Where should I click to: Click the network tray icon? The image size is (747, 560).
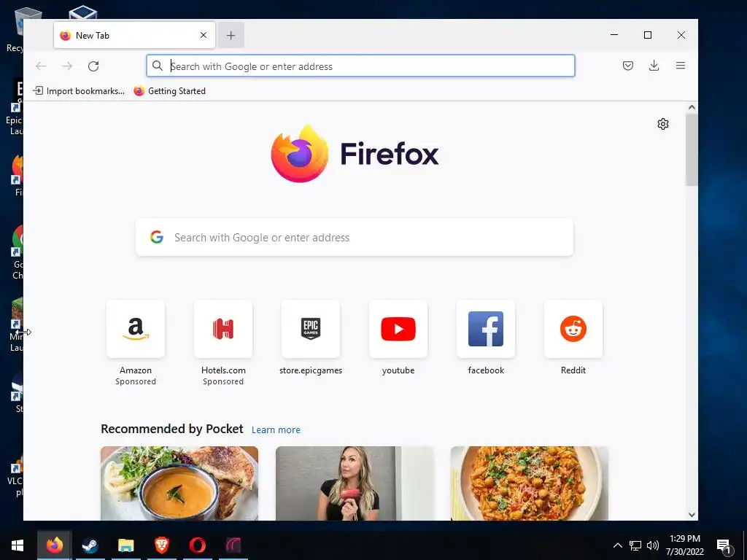point(635,545)
